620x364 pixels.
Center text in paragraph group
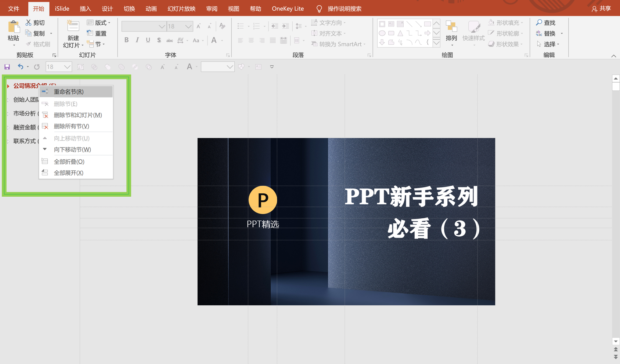[251, 40]
